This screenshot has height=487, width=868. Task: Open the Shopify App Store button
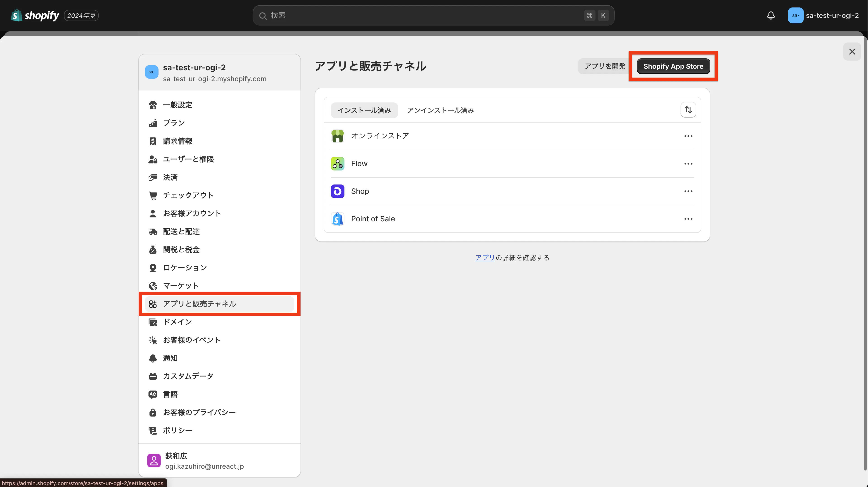[x=673, y=66]
